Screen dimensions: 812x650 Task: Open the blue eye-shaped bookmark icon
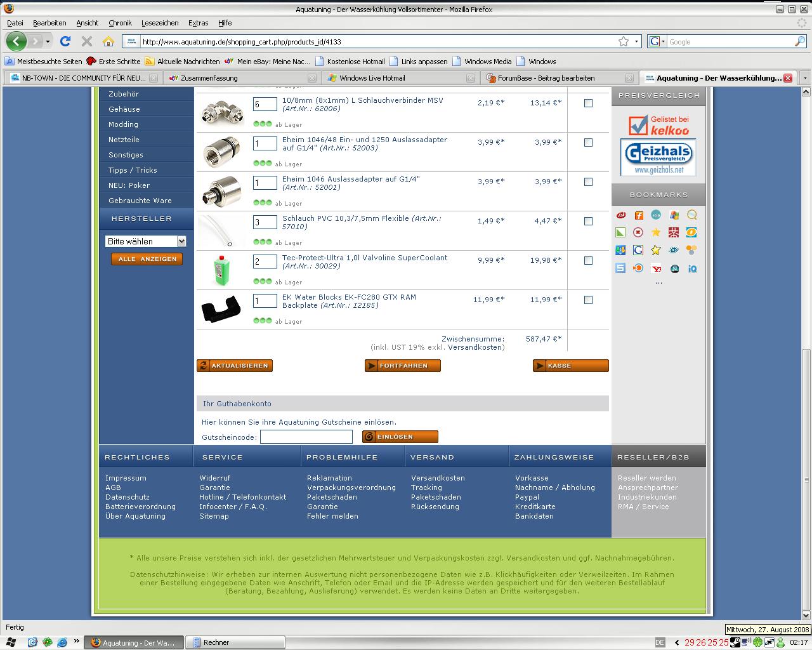pyautogui.click(x=674, y=250)
